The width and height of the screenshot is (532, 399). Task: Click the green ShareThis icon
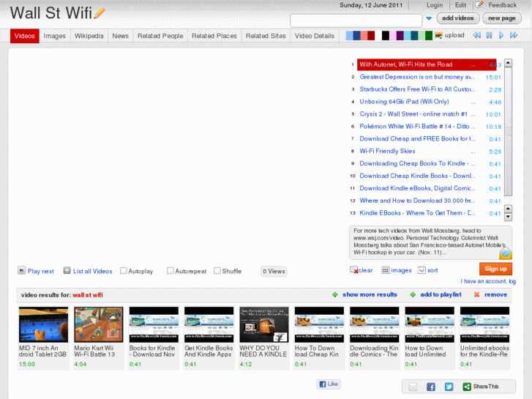pos(467,387)
